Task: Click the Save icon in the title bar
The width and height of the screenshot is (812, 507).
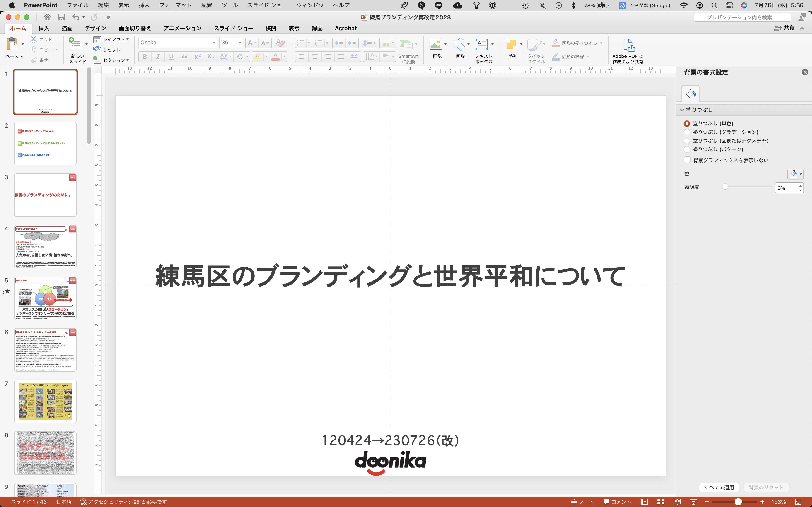Action: click(x=61, y=17)
